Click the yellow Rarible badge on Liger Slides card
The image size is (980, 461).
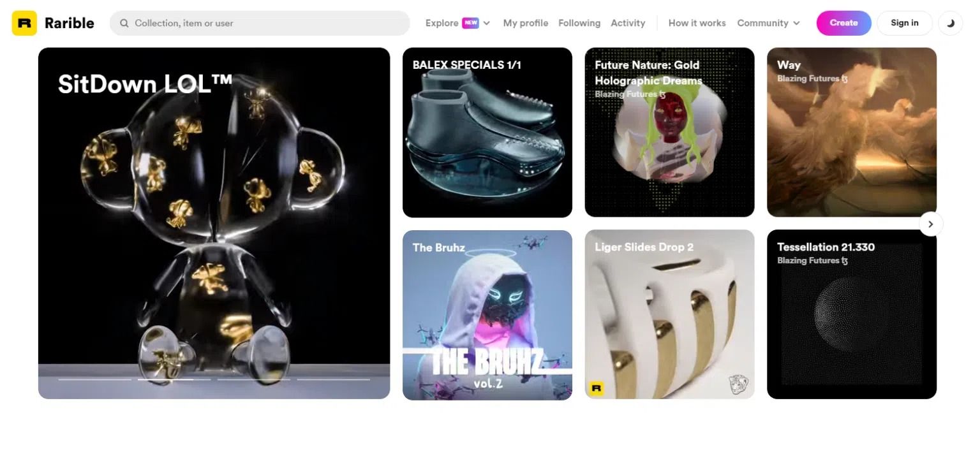[x=597, y=388]
